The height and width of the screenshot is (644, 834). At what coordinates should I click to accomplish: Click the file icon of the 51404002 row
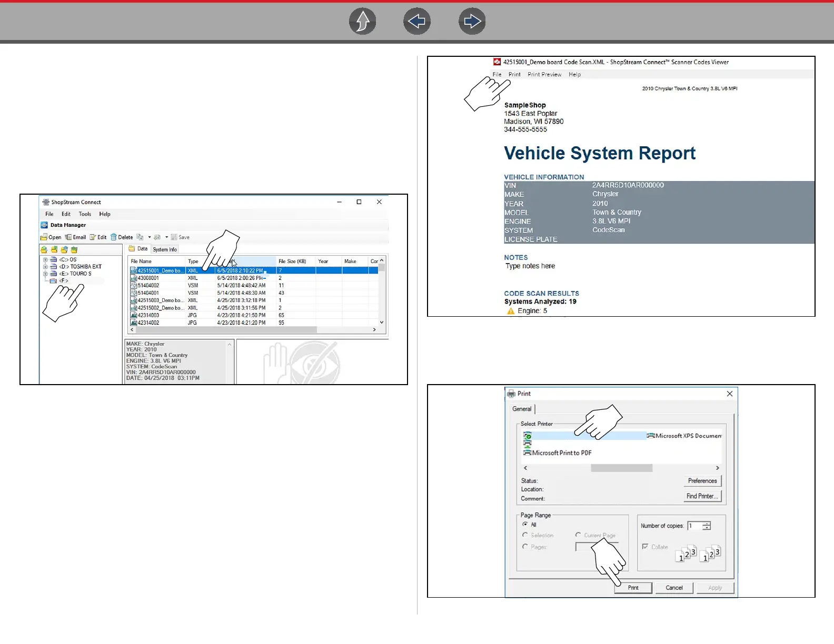134,286
